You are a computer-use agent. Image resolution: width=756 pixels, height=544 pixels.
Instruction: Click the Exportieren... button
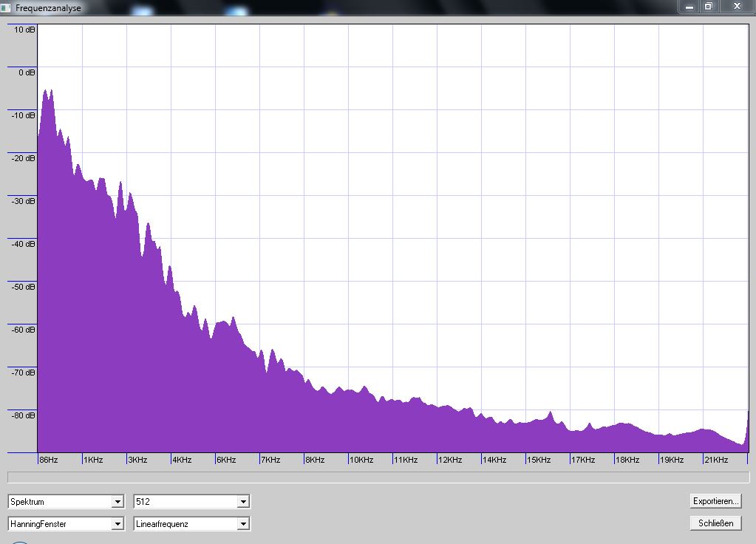coord(715,501)
